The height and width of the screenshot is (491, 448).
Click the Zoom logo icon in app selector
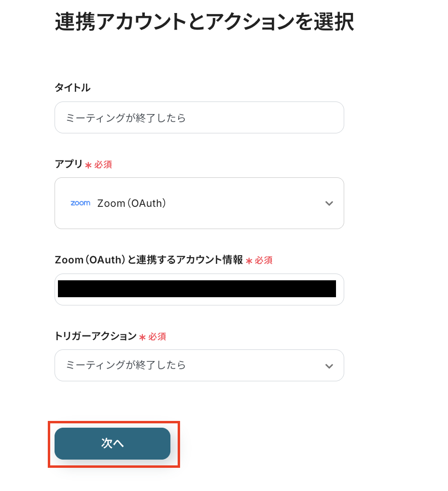(x=80, y=203)
